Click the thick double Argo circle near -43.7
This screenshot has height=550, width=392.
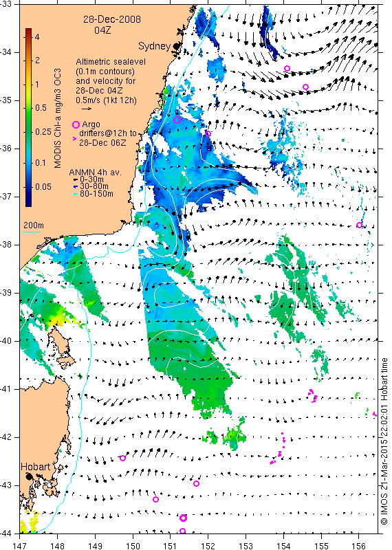pyautogui.click(x=183, y=518)
